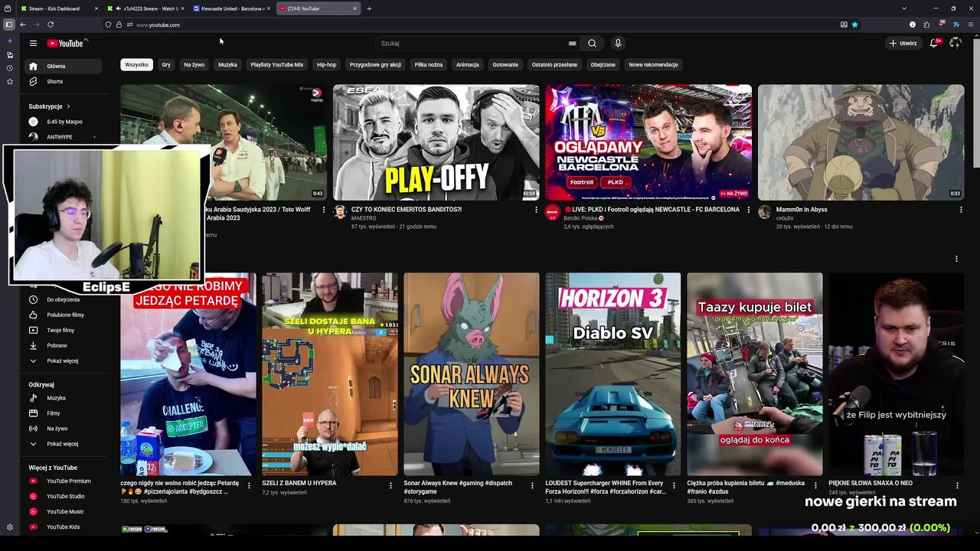Viewport: 980px width, 551px height.
Task: Select the Playlisty YouTube Mix chip
Action: tap(277, 65)
